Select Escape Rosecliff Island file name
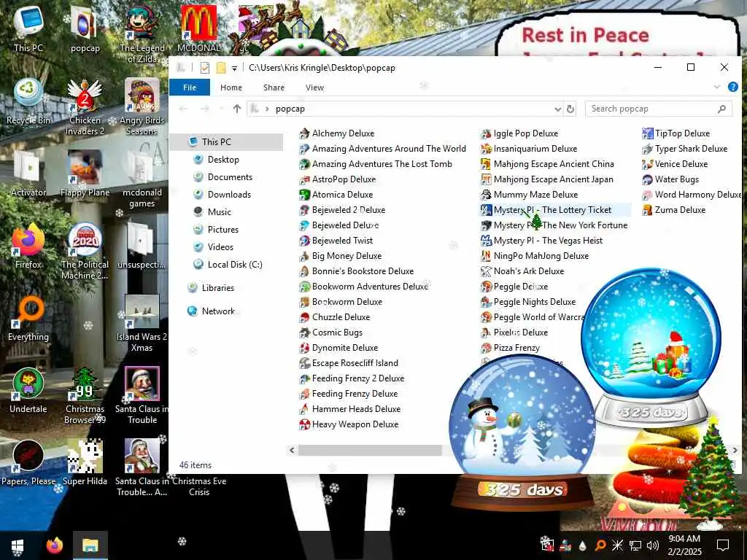This screenshot has width=747, height=560. [355, 363]
